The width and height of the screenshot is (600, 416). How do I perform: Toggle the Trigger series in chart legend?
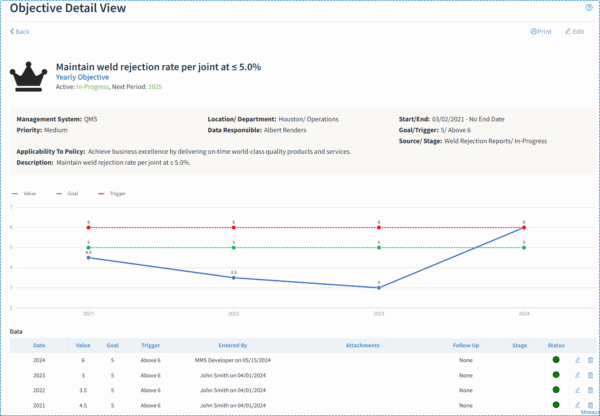click(112, 193)
